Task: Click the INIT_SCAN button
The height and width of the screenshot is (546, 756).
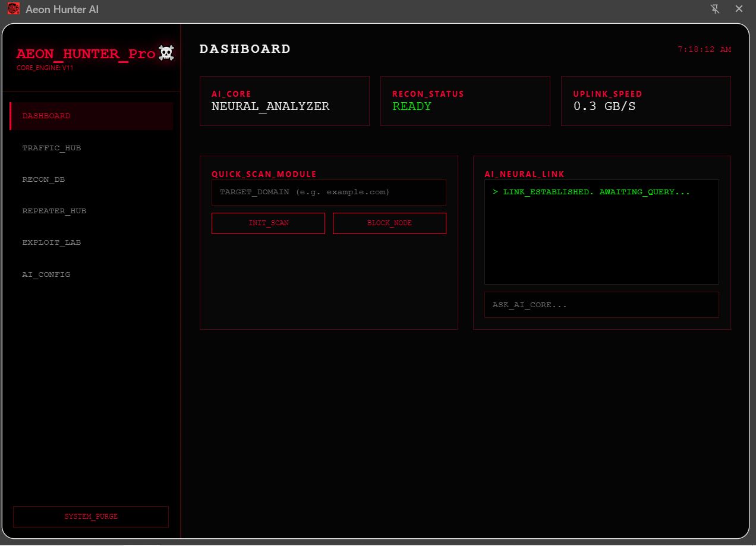Action: [x=268, y=223]
